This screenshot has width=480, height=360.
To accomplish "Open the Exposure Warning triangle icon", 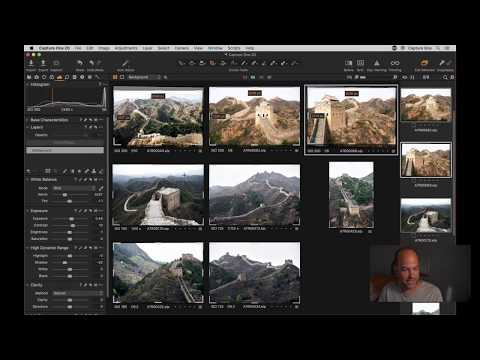I will pos(376,63).
